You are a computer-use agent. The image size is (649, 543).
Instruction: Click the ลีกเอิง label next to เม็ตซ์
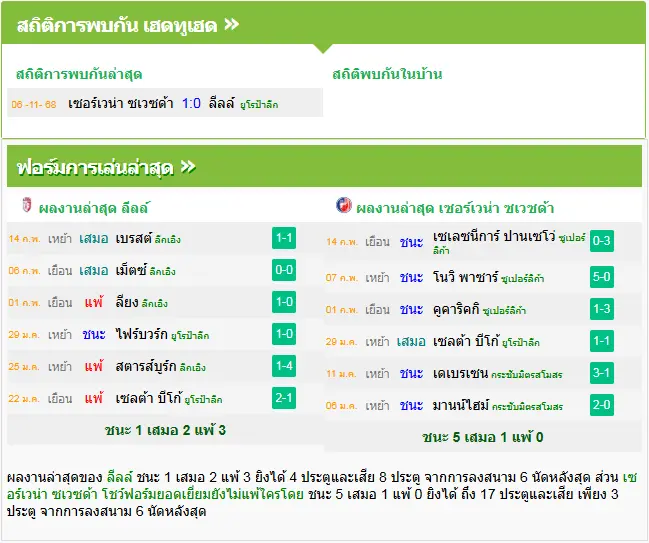163,272
